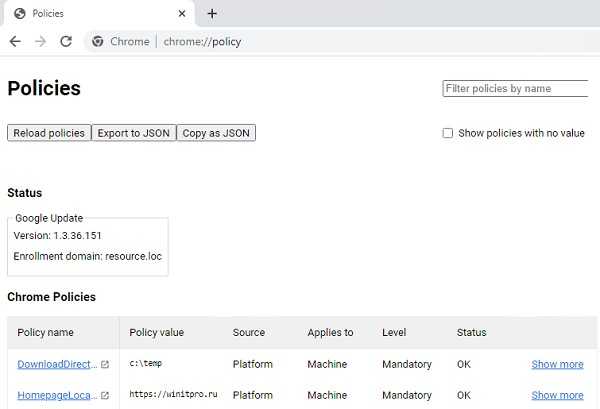Click the Chrome logo icon in address bar

98,41
